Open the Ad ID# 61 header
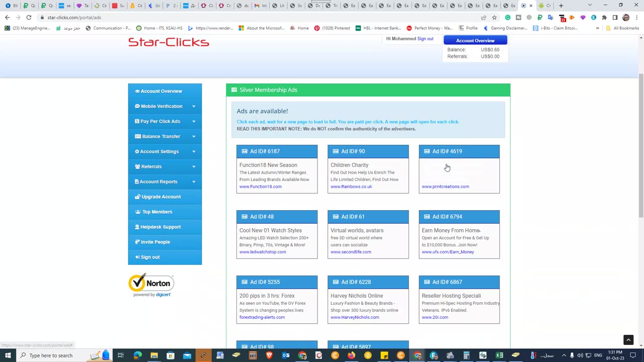The height and width of the screenshot is (362, 644). [x=368, y=217]
